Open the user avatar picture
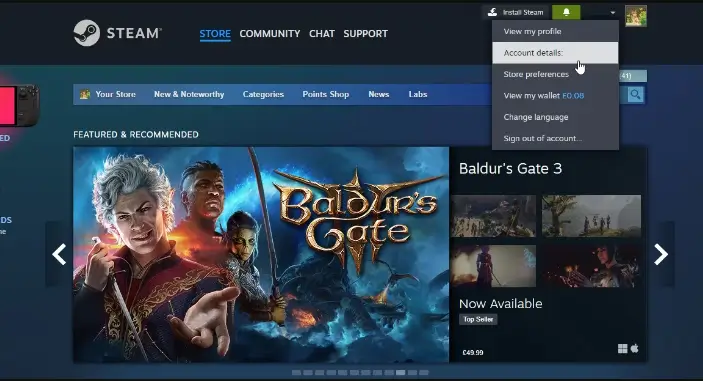 [636, 16]
